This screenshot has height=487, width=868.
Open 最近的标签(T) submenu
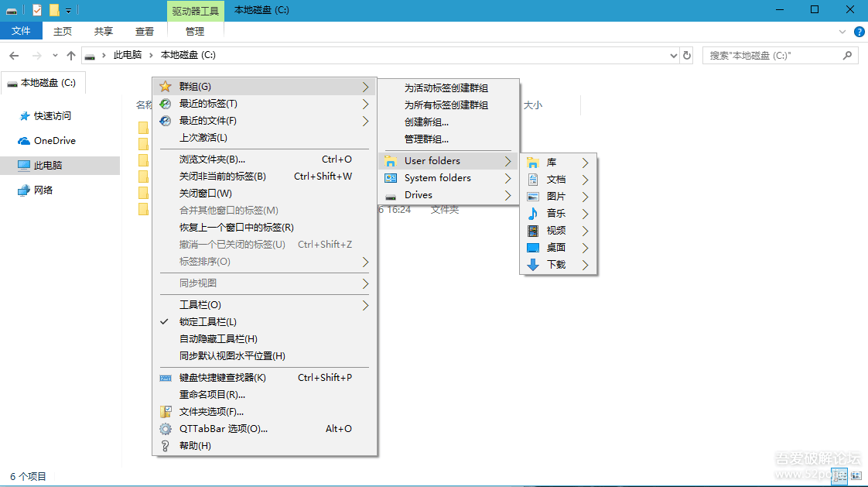click(x=265, y=104)
